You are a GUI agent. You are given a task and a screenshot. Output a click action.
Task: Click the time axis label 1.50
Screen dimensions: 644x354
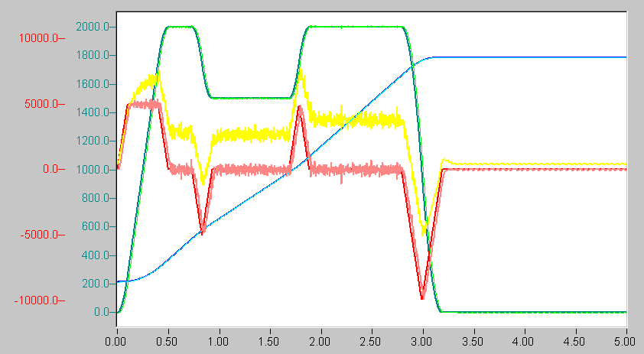269,342
